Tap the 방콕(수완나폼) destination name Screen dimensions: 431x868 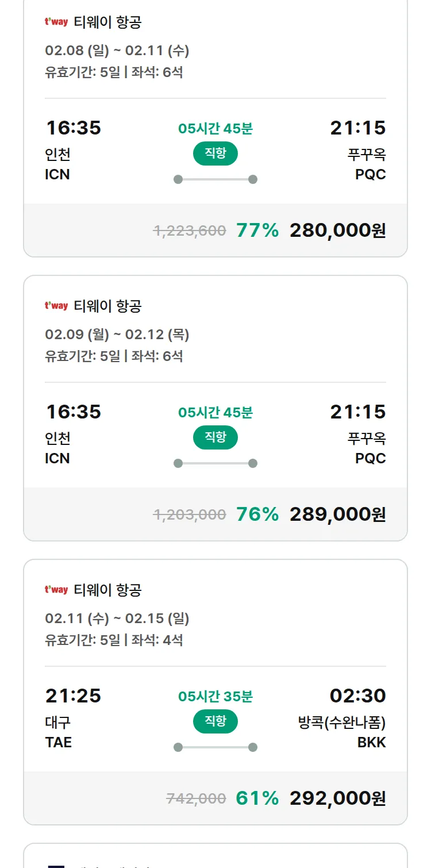342,723
